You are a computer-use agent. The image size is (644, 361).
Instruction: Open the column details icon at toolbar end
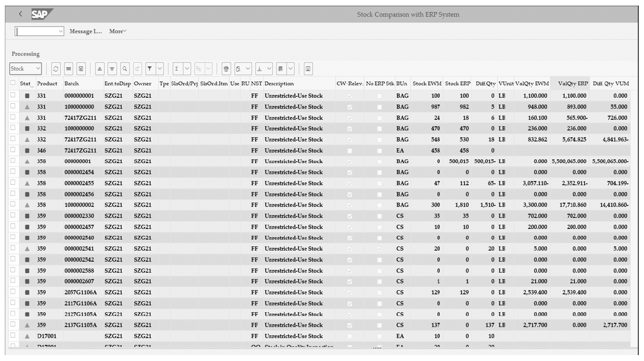308,68
